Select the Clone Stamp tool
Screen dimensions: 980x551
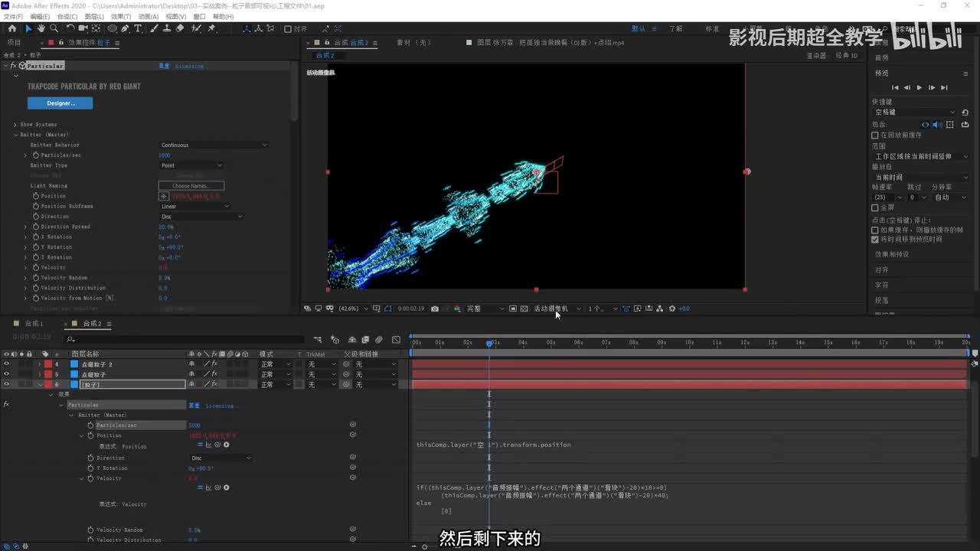click(x=167, y=28)
